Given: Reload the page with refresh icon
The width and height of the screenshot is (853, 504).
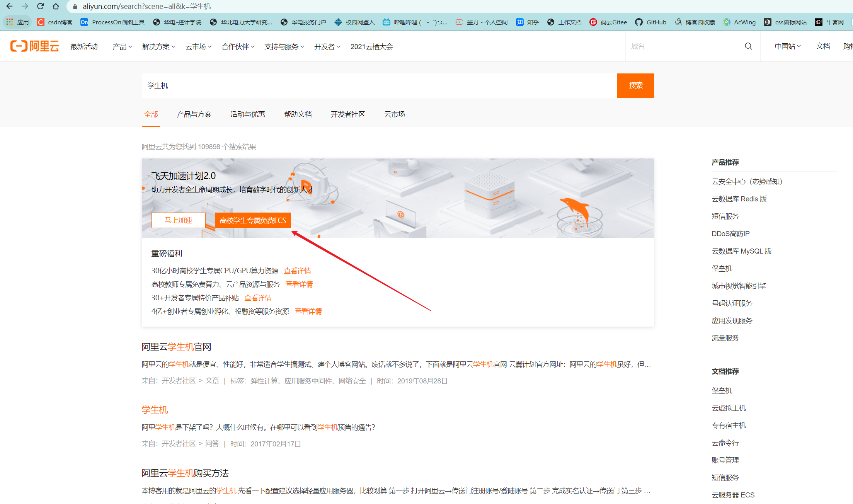Looking at the screenshot, I should point(40,6).
